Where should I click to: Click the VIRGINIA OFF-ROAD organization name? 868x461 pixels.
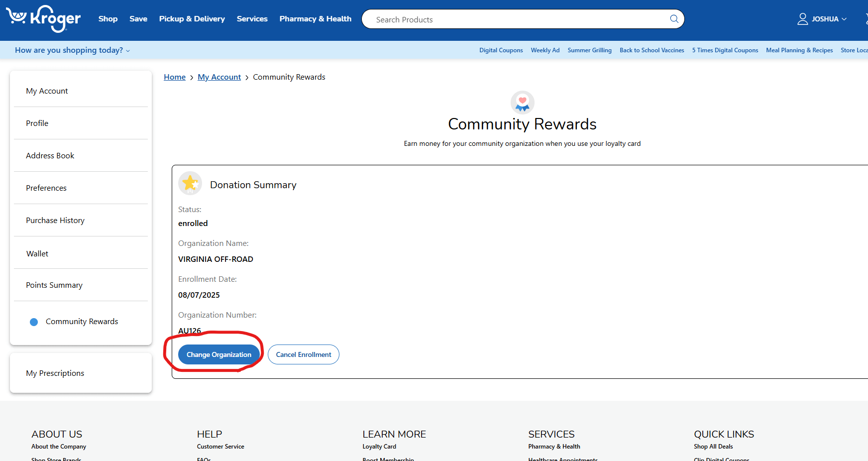(x=216, y=259)
